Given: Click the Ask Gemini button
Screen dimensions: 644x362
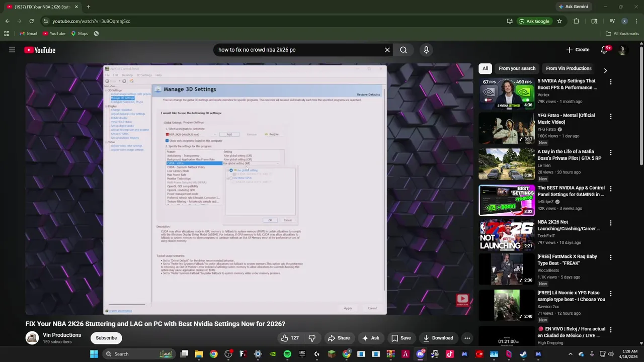Looking at the screenshot, I should pyautogui.click(x=573, y=7).
